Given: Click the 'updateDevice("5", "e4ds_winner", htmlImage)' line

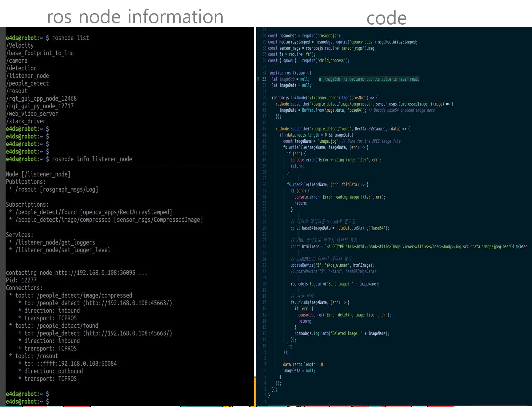Looking at the screenshot, I should pos(332,265).
